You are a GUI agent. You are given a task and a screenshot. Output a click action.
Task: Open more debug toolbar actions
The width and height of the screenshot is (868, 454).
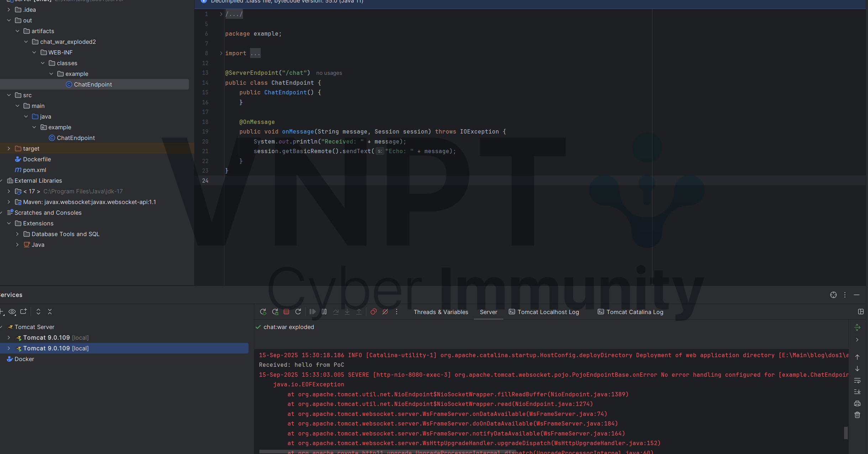pyautogui.click(x=397, y=312)
